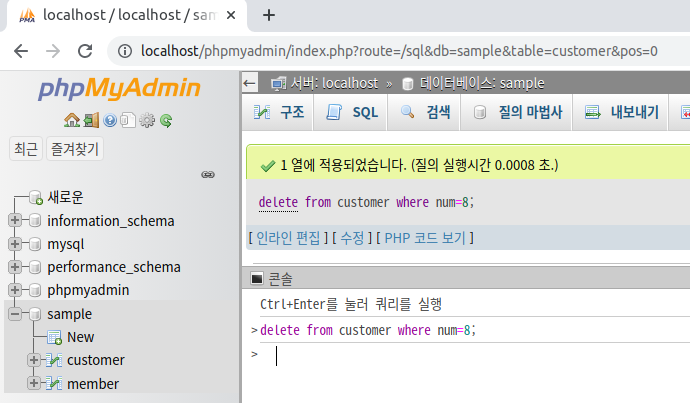Open the 질의 마법사 (Query) tab
This screenshot has height=403, width=690.
point(517,113)
